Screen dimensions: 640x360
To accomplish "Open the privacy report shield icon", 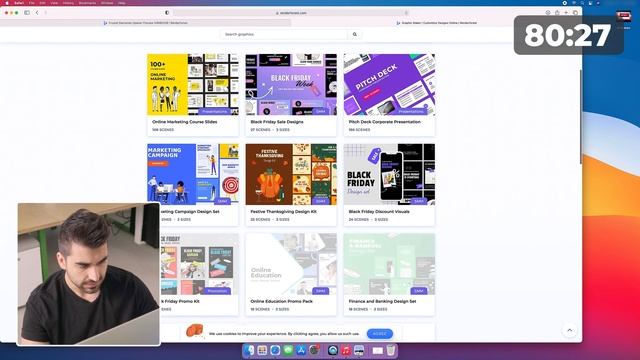I will [167, 13].
